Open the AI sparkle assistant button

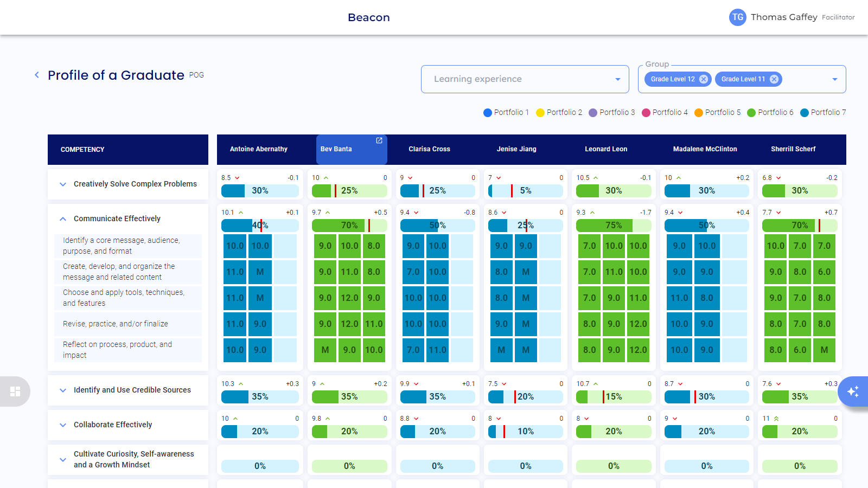pyautogui.click(x=853, y=391)
